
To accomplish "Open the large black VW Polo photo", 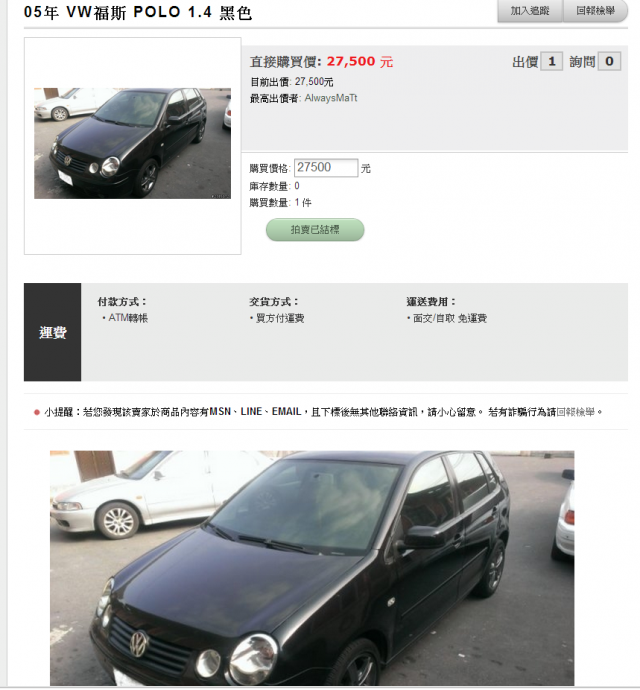I will (312, 568).
